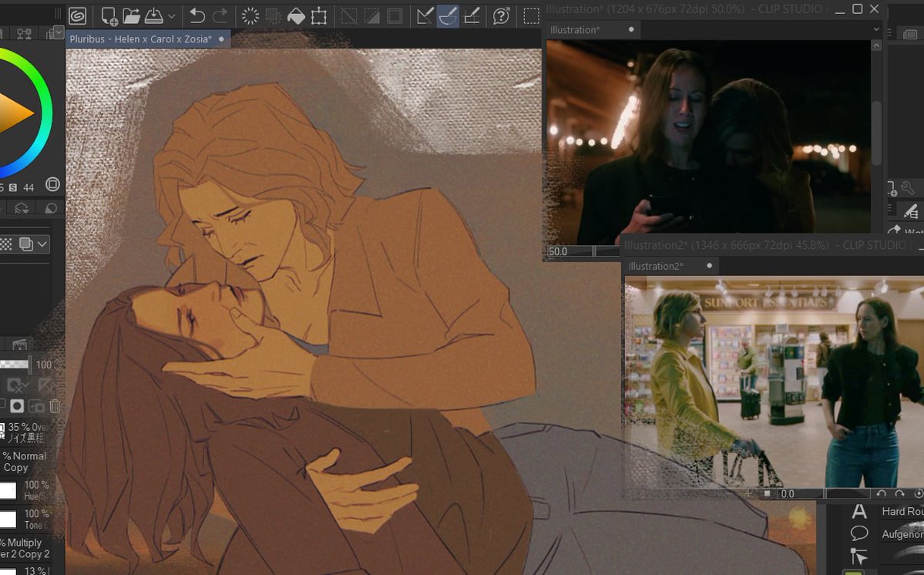Screen dimensions: 924x575
Task: Select the Balloon tool icon
Action: tap(859, 533)
